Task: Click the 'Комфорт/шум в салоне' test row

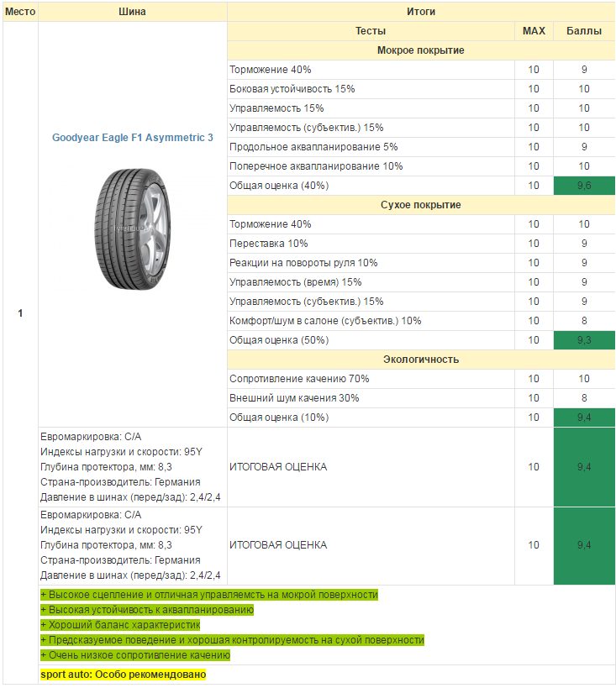Action: click(x=325, y=321)
